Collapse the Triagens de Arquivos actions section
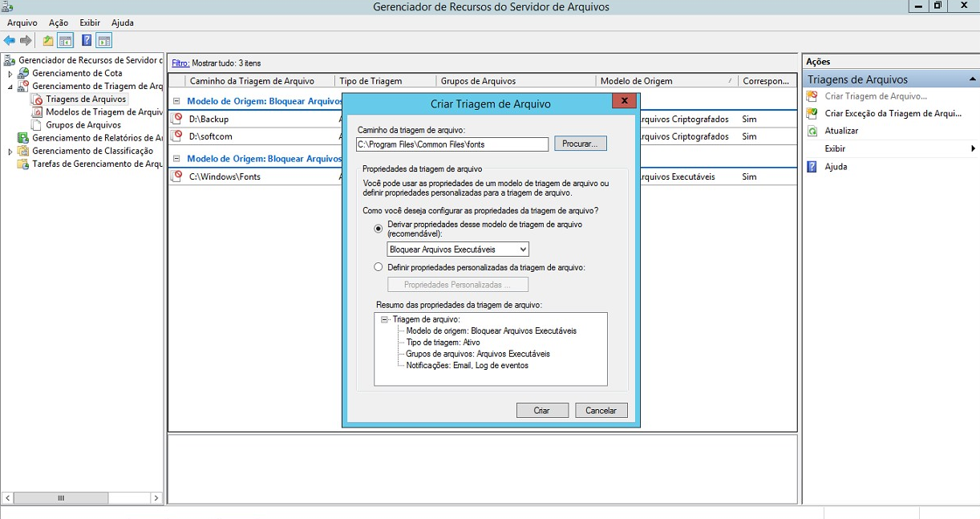Viewport: 980px width, 519px height. pos(972,79)
